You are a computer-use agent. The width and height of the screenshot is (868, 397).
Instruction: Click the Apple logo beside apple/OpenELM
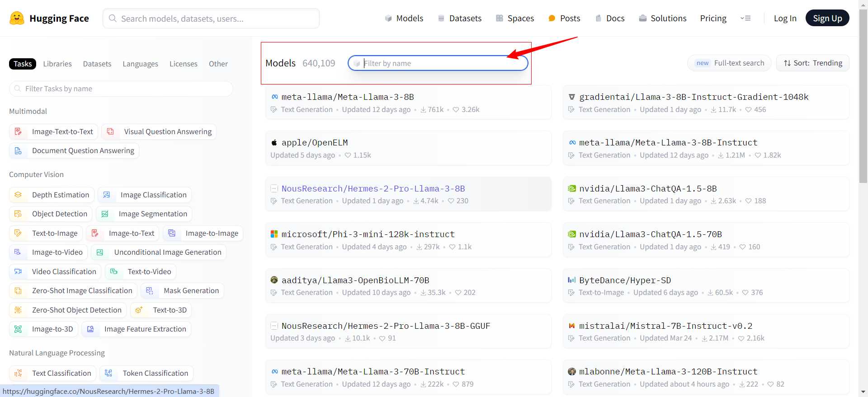(274, 142)
